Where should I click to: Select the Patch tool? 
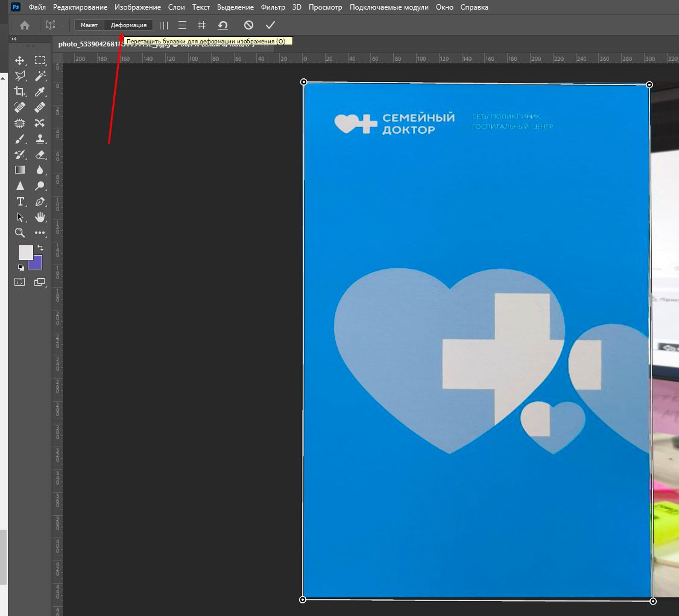(19, 123)
